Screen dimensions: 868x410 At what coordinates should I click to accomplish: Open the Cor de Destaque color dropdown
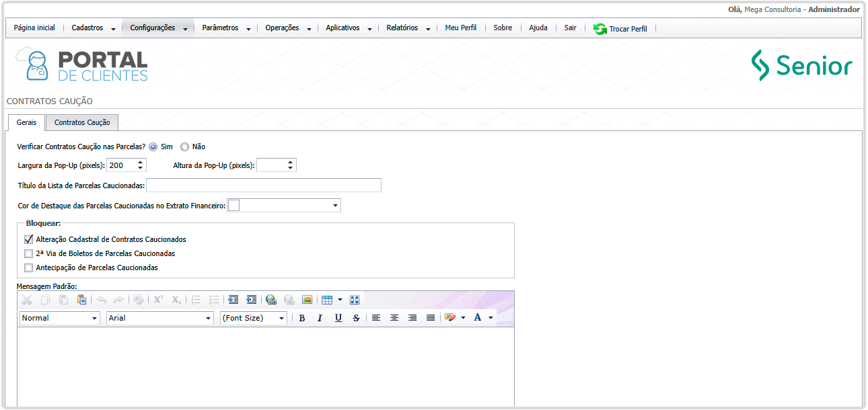pos(335,206)
